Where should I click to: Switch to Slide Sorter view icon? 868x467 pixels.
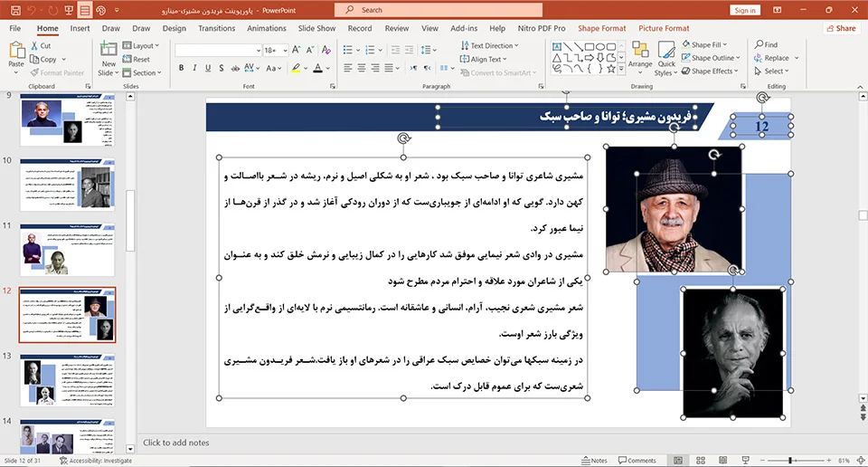[x=700, y=461]
